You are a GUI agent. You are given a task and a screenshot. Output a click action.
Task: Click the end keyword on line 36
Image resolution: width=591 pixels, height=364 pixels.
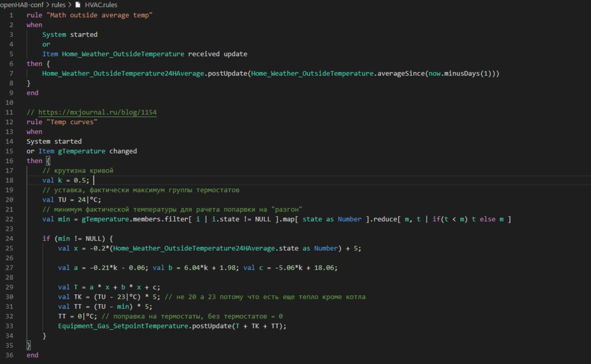point(32,355)
